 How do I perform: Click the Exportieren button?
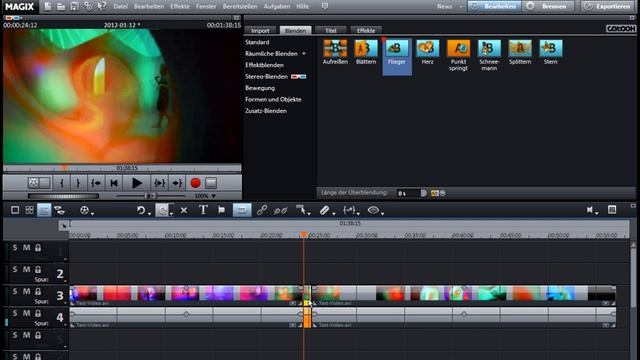[x=608, y=6]
